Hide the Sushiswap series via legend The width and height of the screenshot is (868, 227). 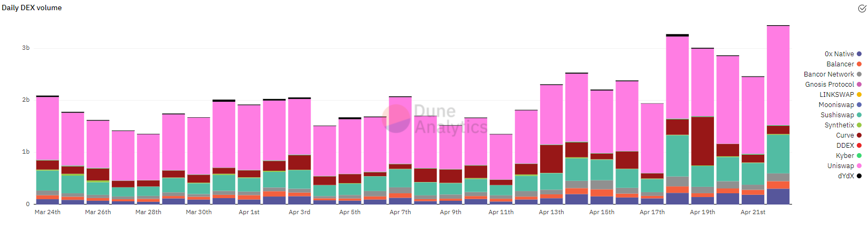coord(837,115)
